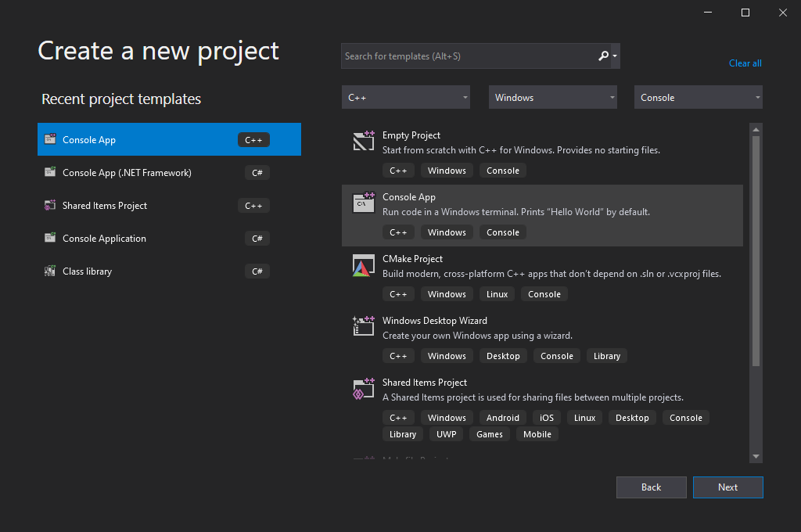Open the C++ language filter dropdown
801x532 pixels.
[405, 98]
